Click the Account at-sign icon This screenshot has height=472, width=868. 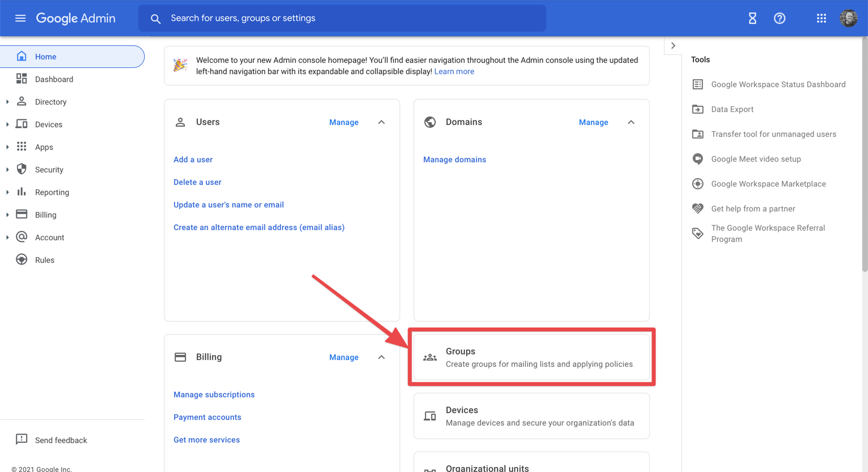(21, 237)
